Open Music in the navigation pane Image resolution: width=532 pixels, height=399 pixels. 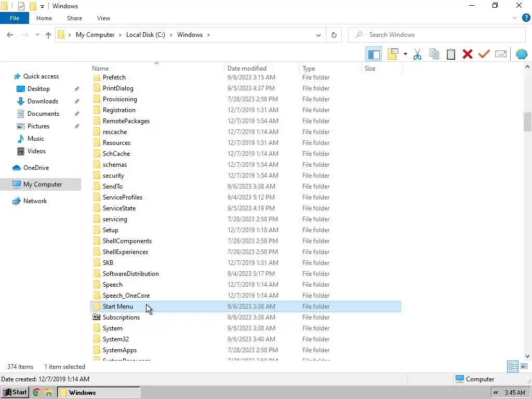coord(36,139)
